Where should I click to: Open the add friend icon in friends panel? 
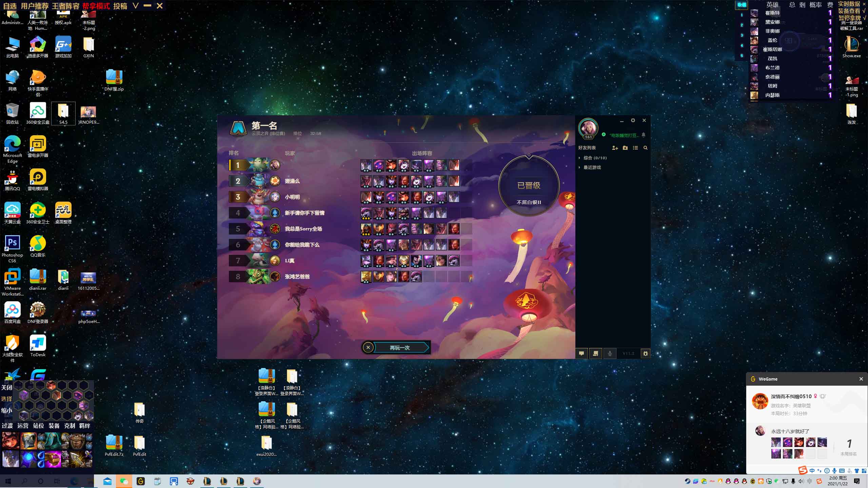(615, 148)
